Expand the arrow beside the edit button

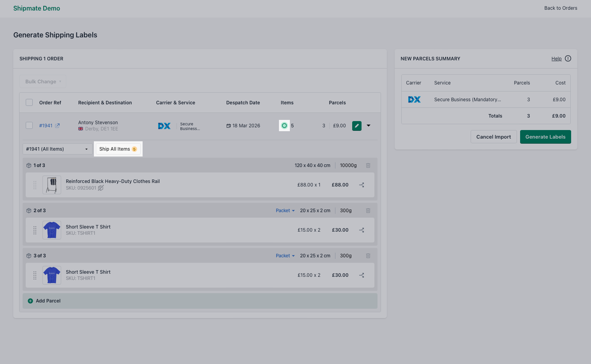pyautogui.click(x=368, y=125)
